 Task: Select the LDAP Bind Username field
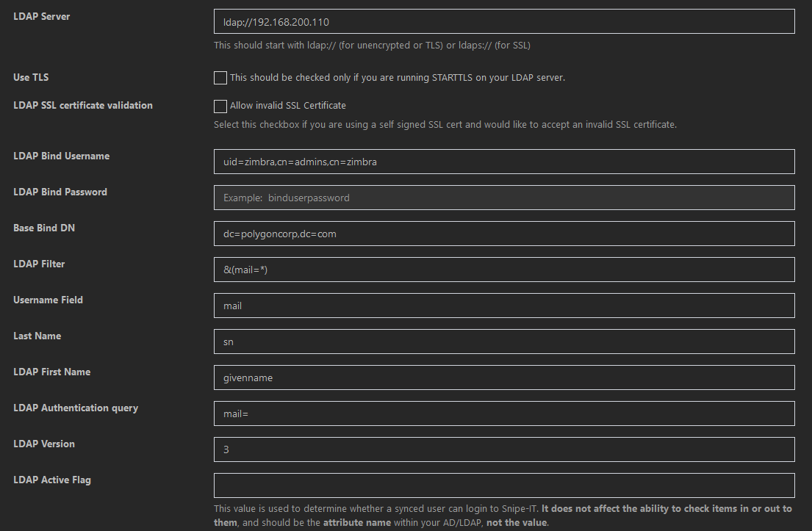point(503,162)
